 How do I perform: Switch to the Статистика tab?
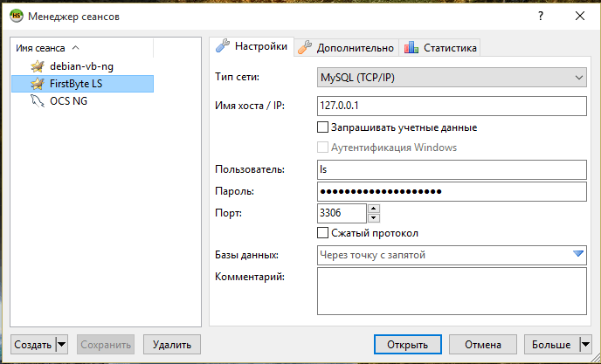pos(441,48)
